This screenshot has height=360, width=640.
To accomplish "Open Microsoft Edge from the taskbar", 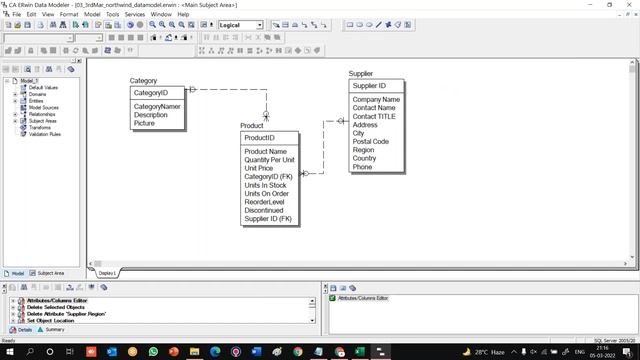I will tap(215, 351).
